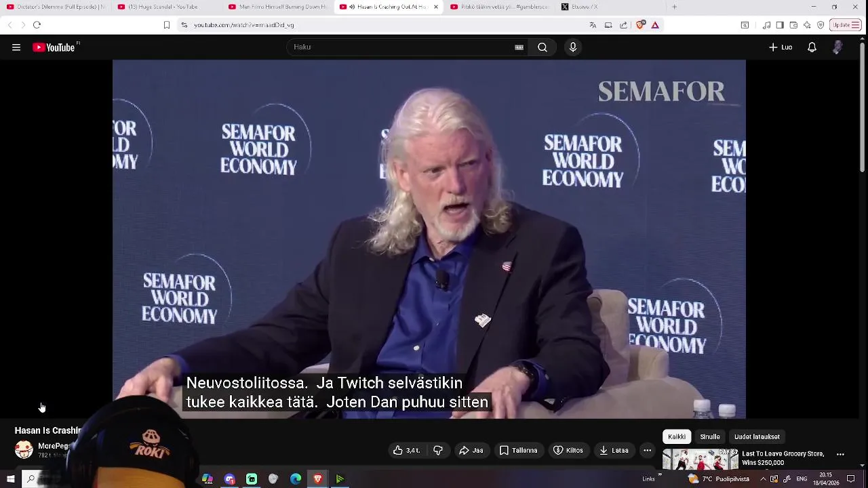This screenshot has width=868, height=488.
Task: Open Brave Wallet icon in toolbar
Action: tap(793, 25)
